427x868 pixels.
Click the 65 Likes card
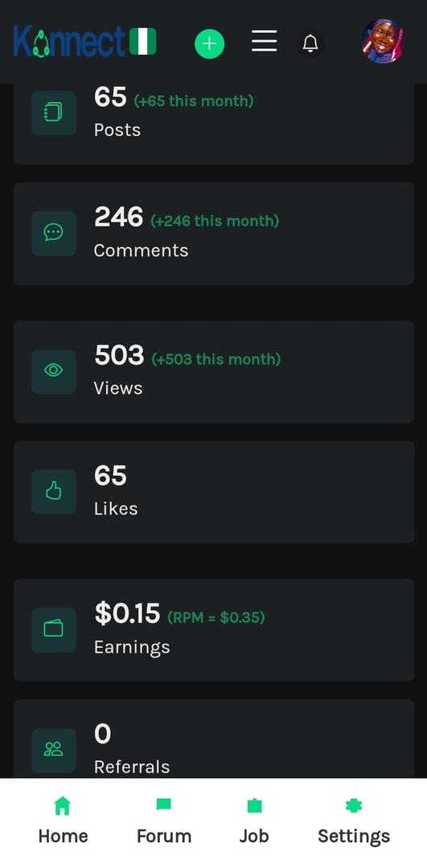214,492
